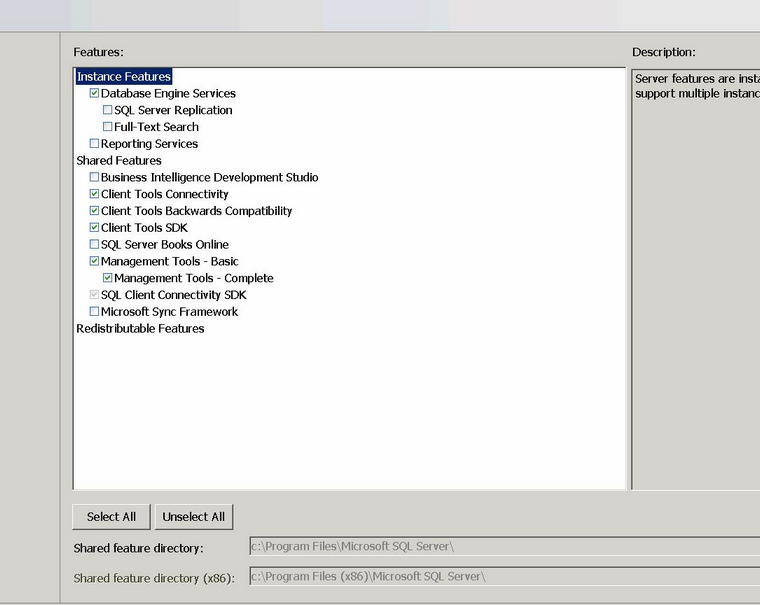Uncheck Management Tools - Basic checkbox

click(95, 261)
